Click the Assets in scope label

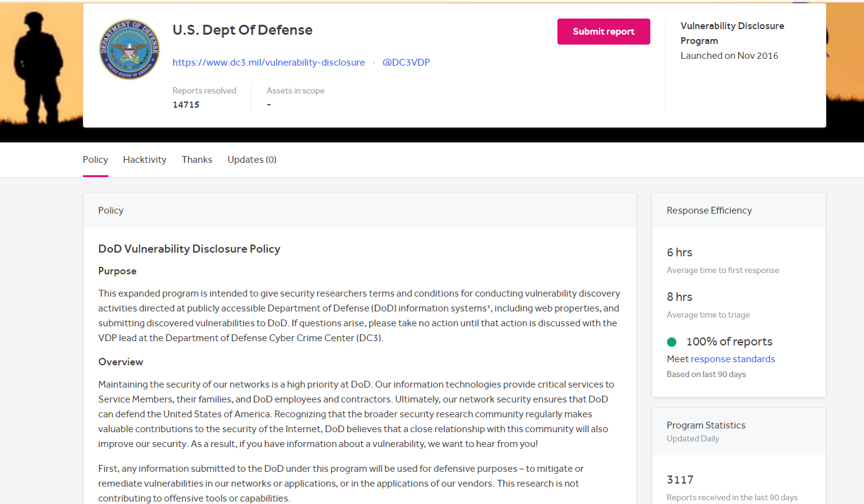(295, 91)
